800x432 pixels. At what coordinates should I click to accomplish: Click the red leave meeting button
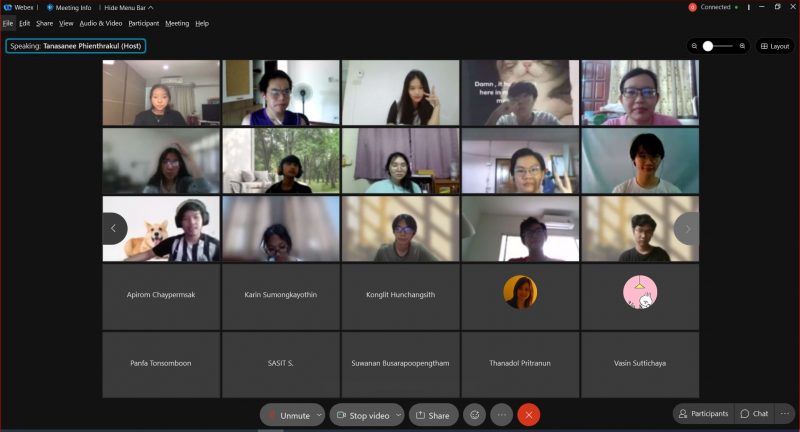529,415
